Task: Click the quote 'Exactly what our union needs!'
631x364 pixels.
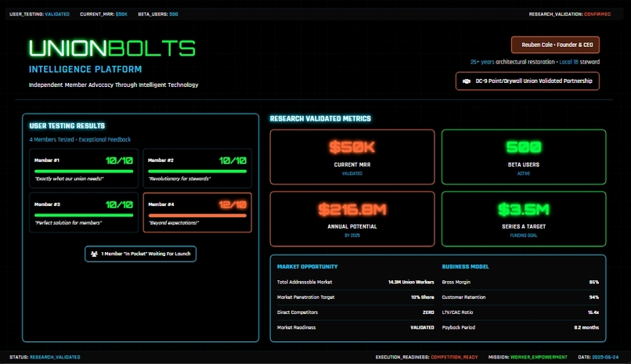Action: tap(69, 178)
